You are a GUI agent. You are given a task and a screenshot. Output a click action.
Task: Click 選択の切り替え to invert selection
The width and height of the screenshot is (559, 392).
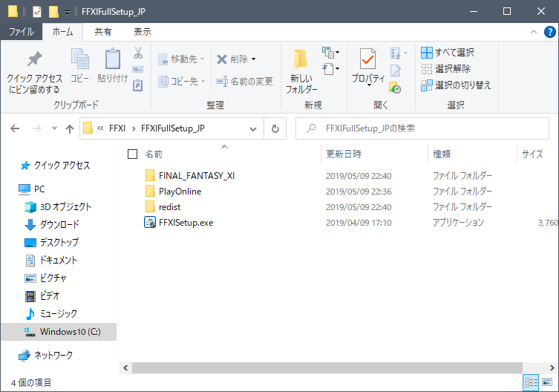(x=456, y=85)
